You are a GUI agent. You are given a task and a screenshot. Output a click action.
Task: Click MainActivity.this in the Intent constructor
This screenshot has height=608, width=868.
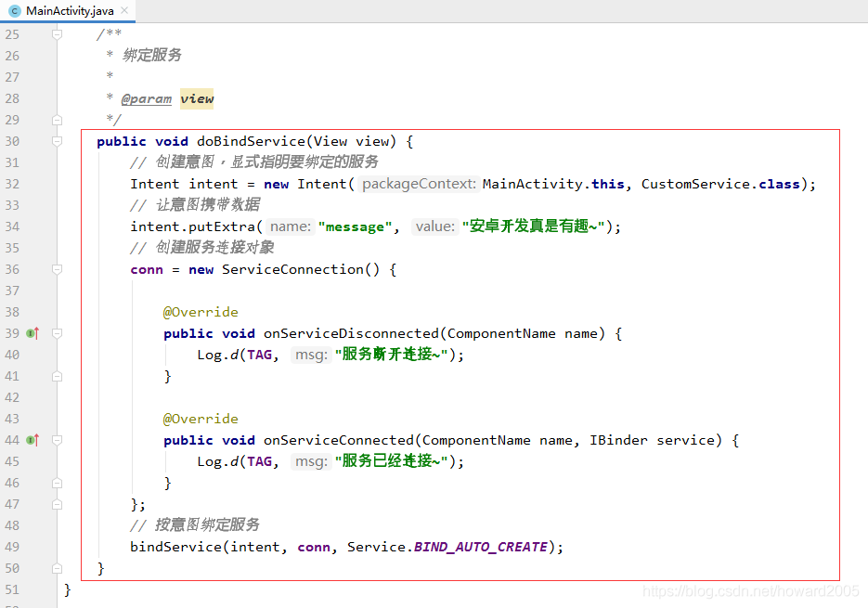pos(553,184)
